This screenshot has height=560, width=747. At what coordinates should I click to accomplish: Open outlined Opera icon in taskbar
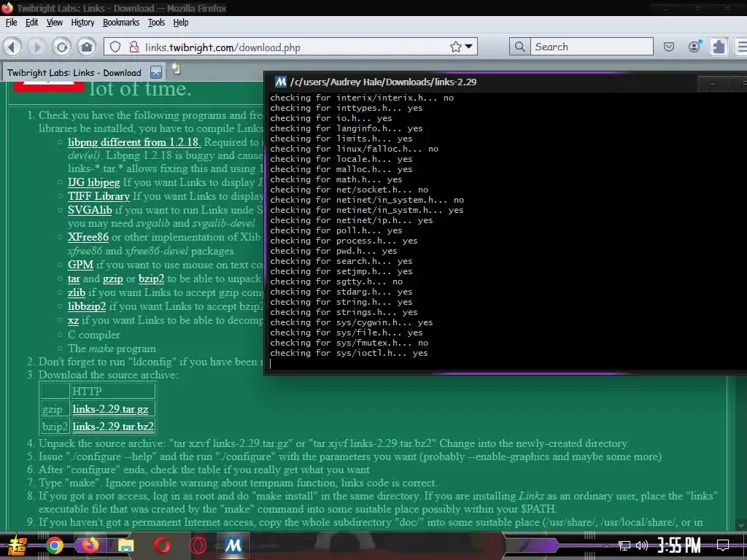pyautogui.click(x=198, y=545)
